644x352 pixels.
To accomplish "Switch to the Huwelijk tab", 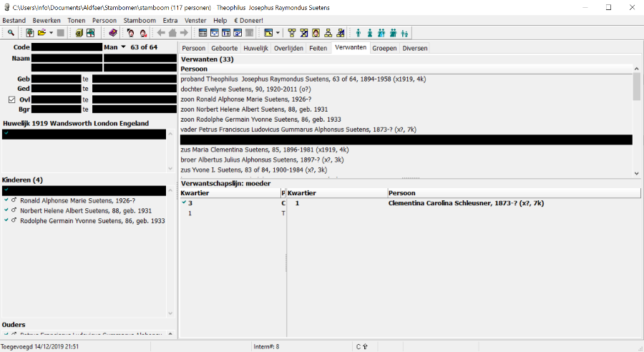I will [255, 48].
